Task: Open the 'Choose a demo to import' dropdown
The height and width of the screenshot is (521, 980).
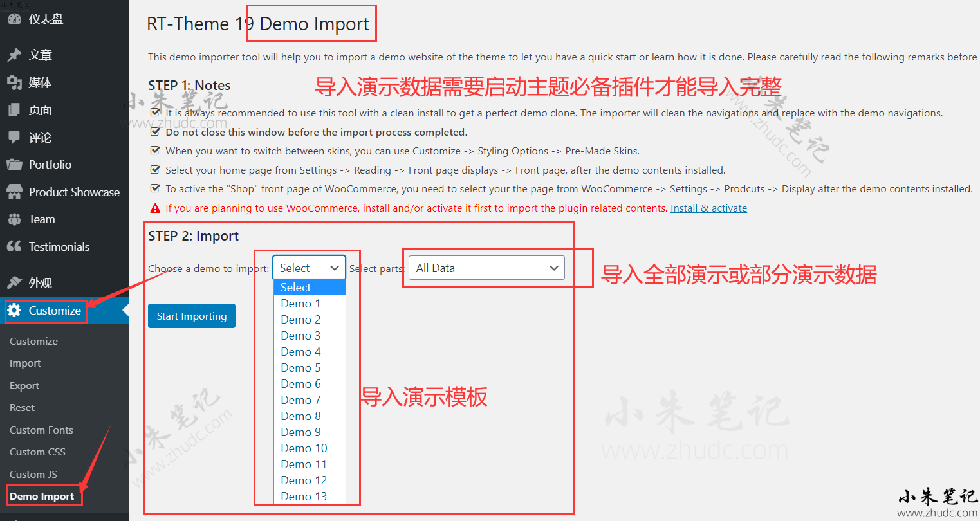Action: click(309, 268)
